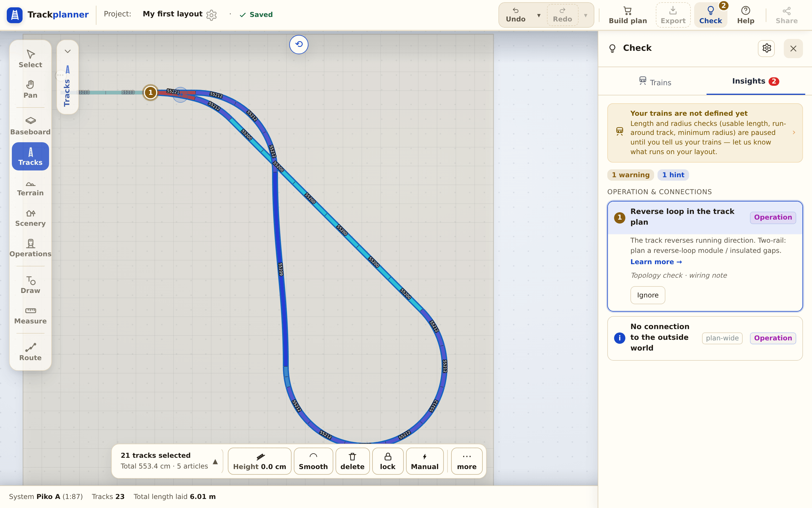The width and height of the screenshot is (812, 508).
Task: Click the Undo button
Action: (516, 15)
